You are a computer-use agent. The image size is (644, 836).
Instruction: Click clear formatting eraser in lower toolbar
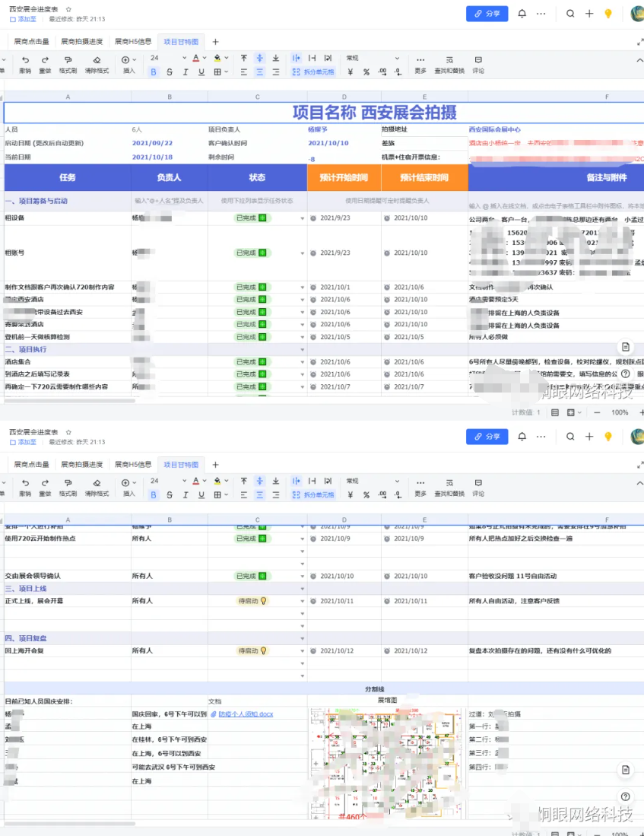pos(97,482)
